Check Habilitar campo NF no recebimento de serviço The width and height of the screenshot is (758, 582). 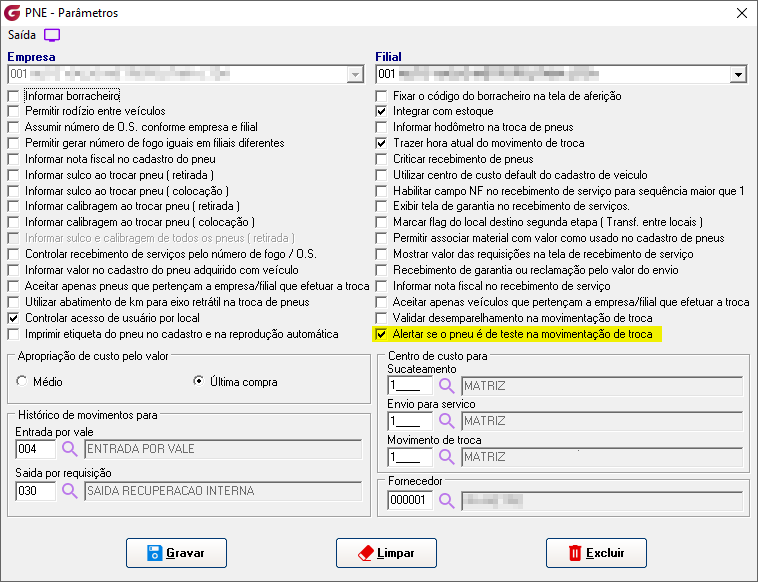pyautogui.click(x=381, y=191)
